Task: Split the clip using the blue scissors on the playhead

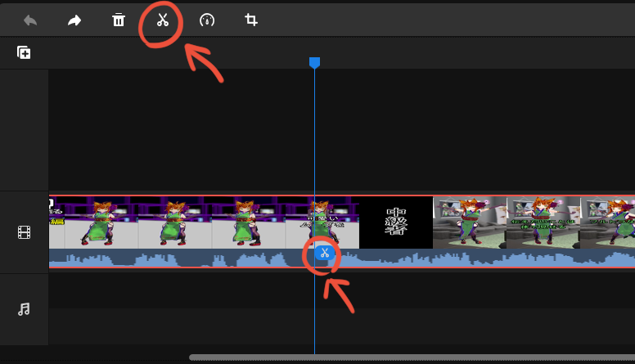Action: click(x=324, y=253)
